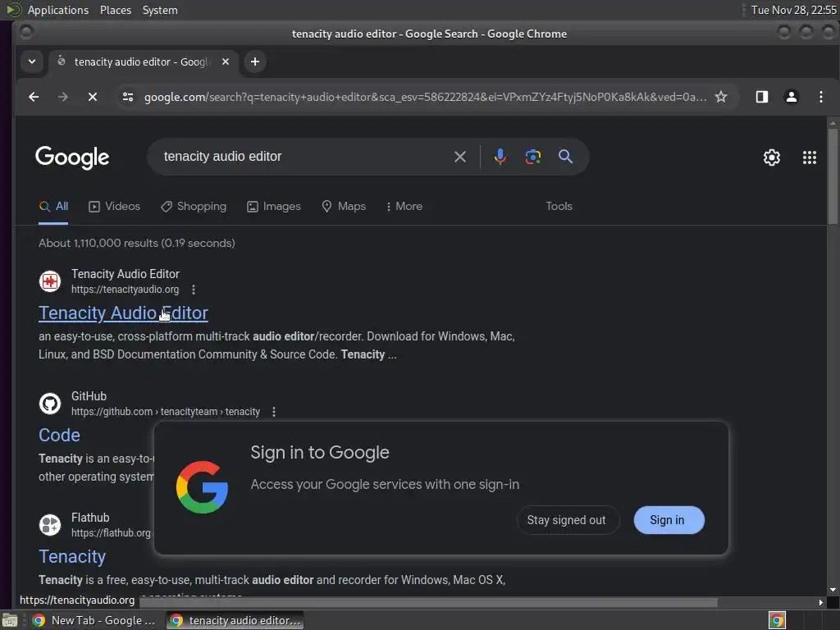This screenshot has height=630, width=840.
Task: Open the GitHub Code result link
Action: pos(59,435)
